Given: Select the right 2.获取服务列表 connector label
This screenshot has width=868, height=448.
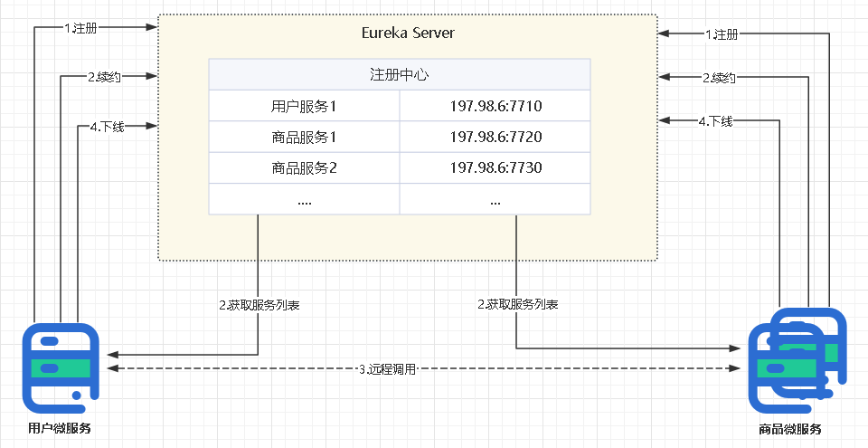Looking at the screenshot, I should pos(517,304).
